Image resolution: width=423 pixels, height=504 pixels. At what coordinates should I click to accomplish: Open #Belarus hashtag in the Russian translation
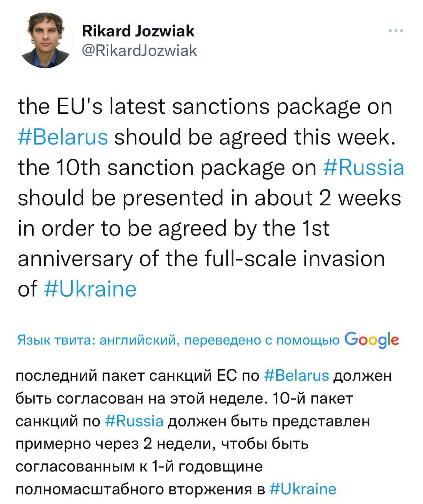click(x=295, y=376)
